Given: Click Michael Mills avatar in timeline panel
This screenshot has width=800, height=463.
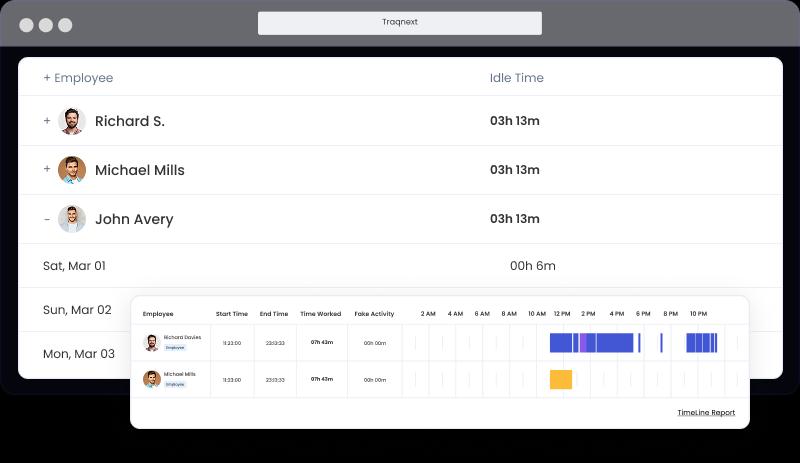Looking at the screenshot, I should click(x=152, y=379).
